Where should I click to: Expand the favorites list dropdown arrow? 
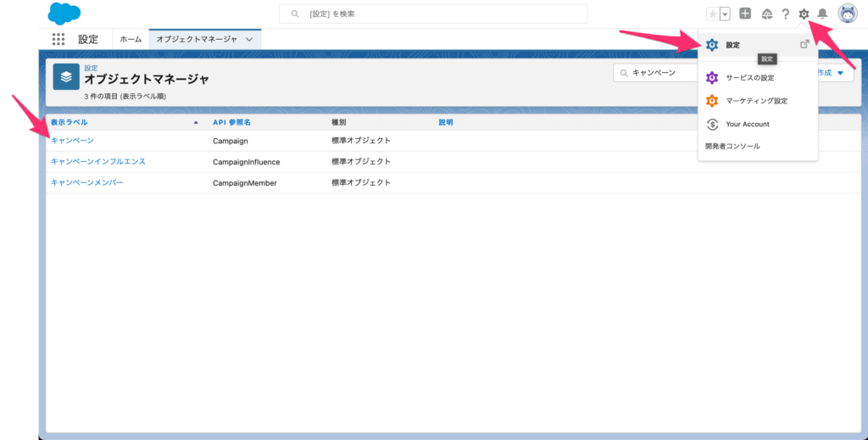[725, 14]
